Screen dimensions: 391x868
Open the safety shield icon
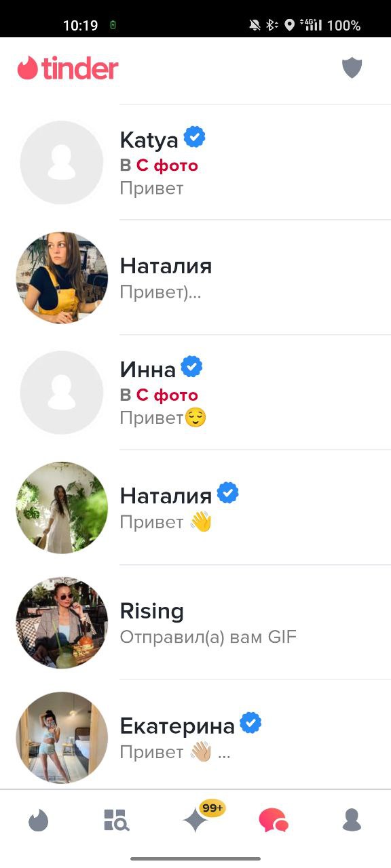pos(352,68)
